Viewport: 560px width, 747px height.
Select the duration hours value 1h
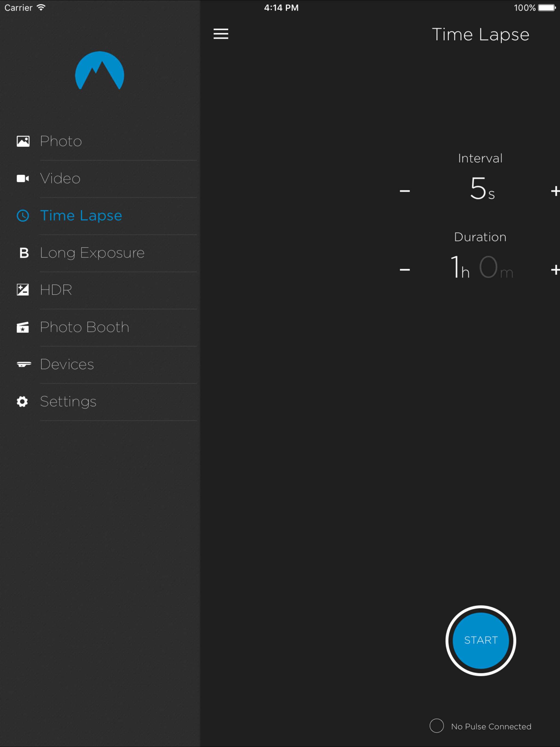(460, 267)
